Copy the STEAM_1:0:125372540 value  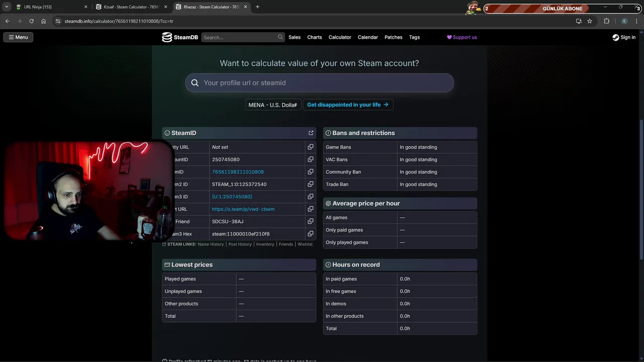310,184
